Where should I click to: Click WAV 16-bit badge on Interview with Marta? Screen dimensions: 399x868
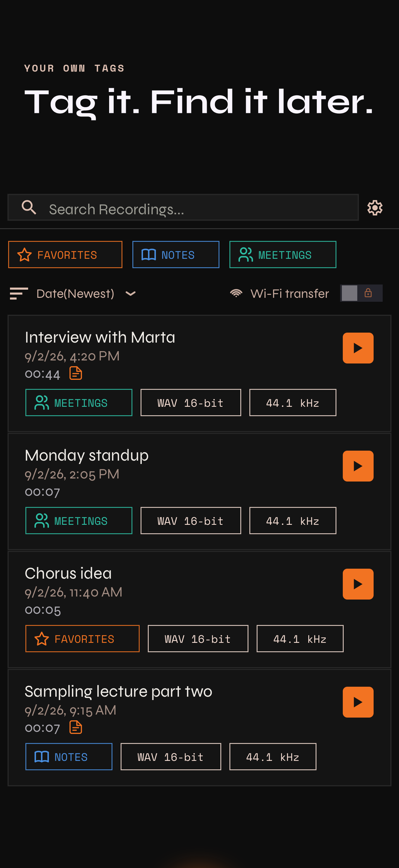(191, 403)
